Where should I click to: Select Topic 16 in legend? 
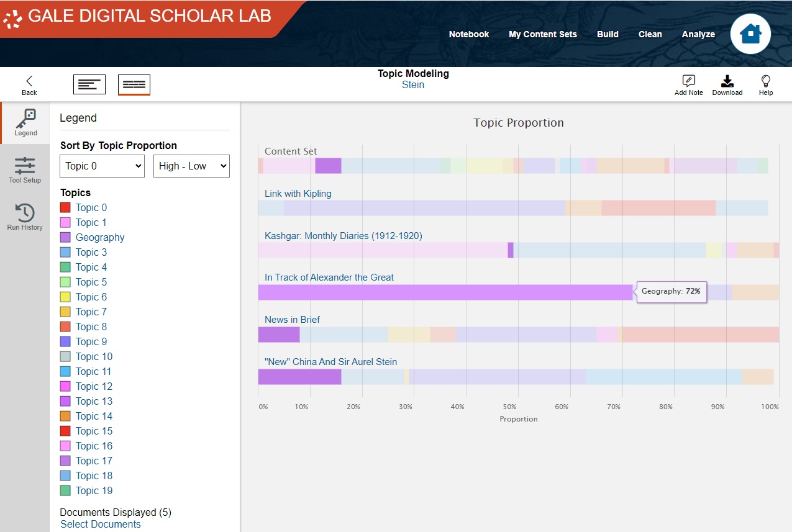[94, 446]
